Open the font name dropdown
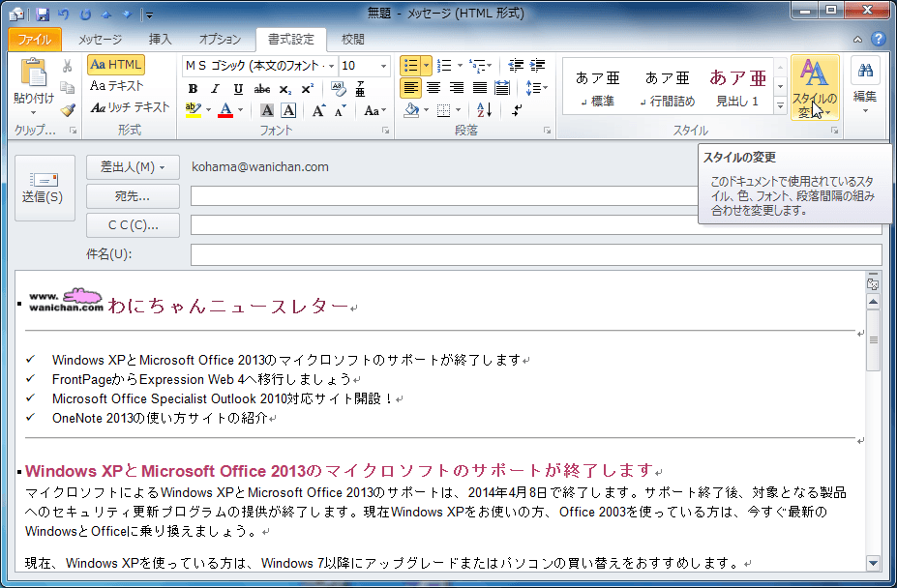 (x=331, y=66)
